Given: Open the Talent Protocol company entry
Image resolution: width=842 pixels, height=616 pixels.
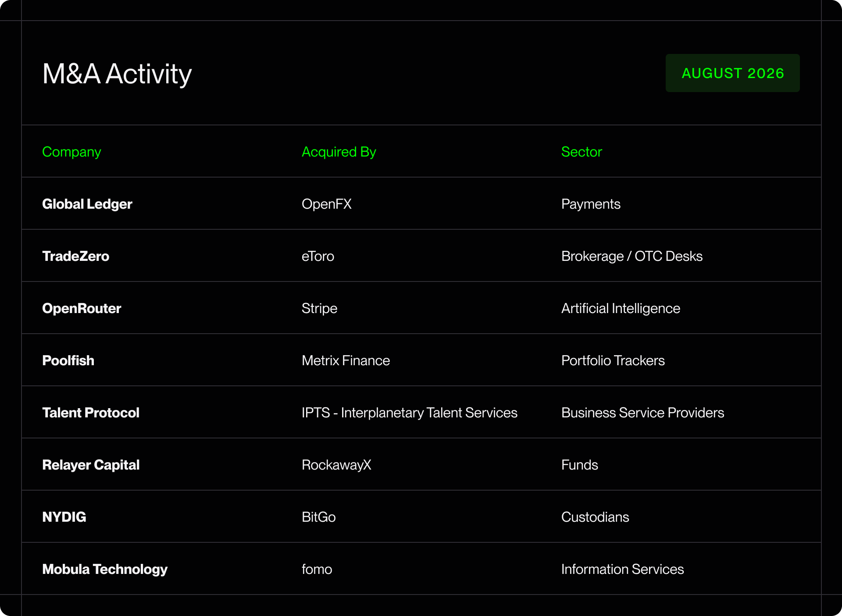Looking at the screenshot, I should [91, 413].
